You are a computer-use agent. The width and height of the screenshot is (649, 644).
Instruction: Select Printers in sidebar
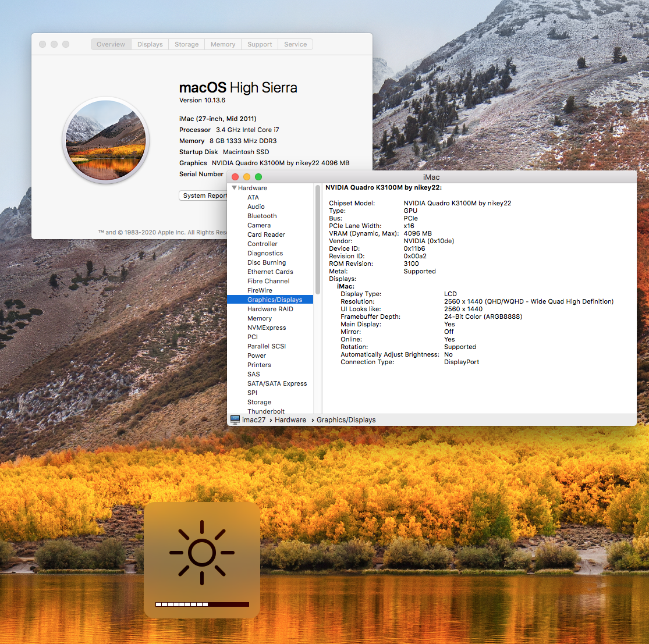click(x=259, y=365)
